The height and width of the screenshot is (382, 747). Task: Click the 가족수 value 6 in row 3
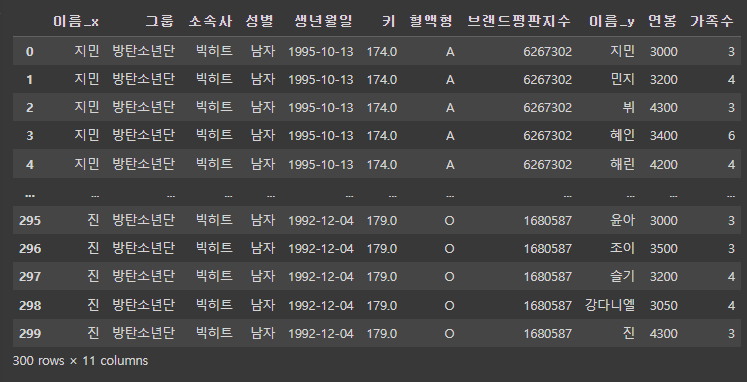click(x=731, y=136)
